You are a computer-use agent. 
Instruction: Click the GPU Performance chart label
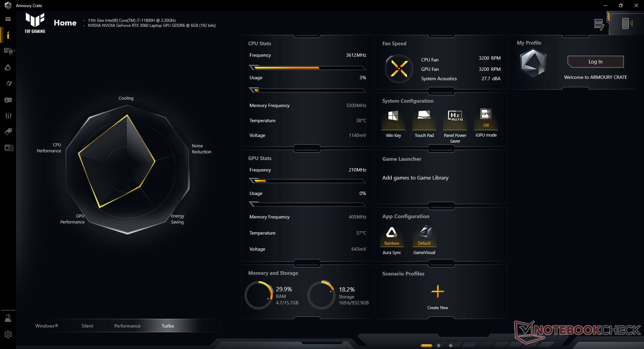coord(72,219)
